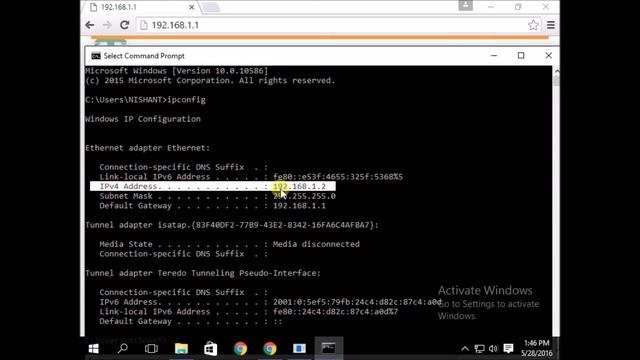Open the taskbar clock showing 1:46 PM
640x360 pixels.
(x=536, y=348)
